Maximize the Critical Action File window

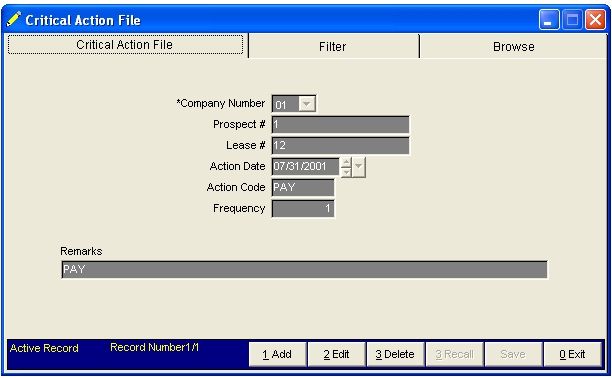coord(572,20)
